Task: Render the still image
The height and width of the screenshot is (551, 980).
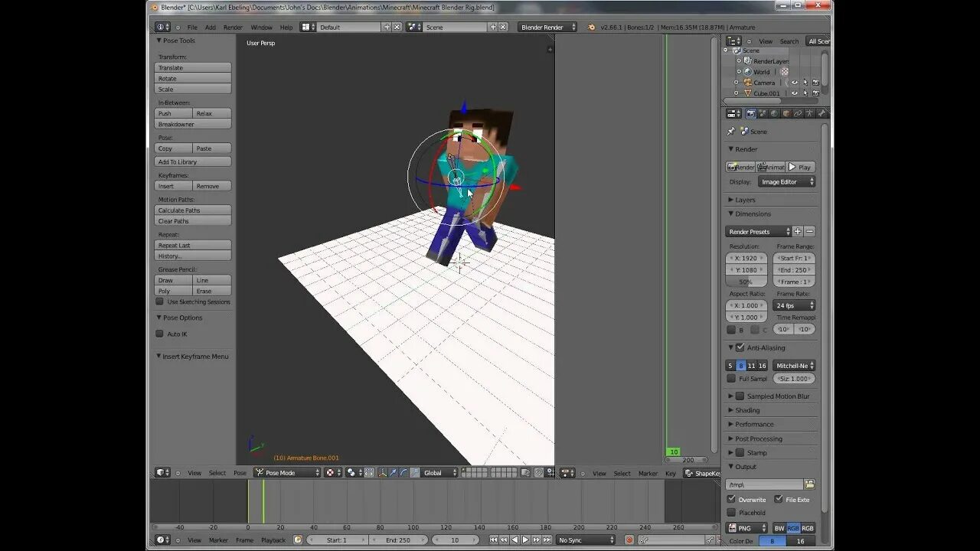Action: (740, 167)
